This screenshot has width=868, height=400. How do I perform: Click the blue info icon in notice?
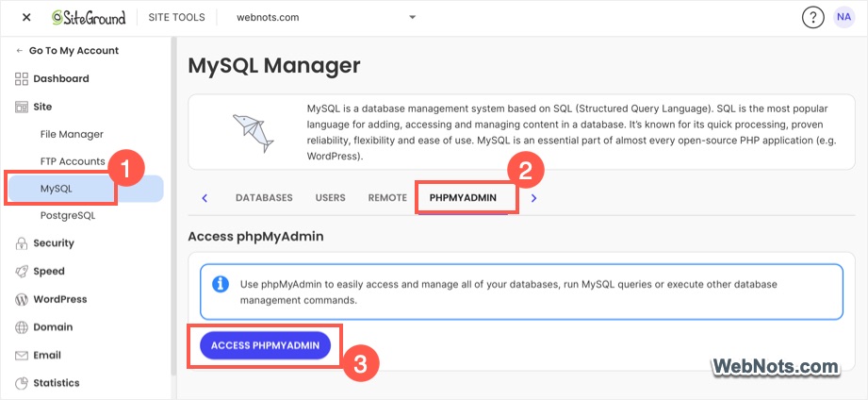pyautogui.click(x=221, y=285)
